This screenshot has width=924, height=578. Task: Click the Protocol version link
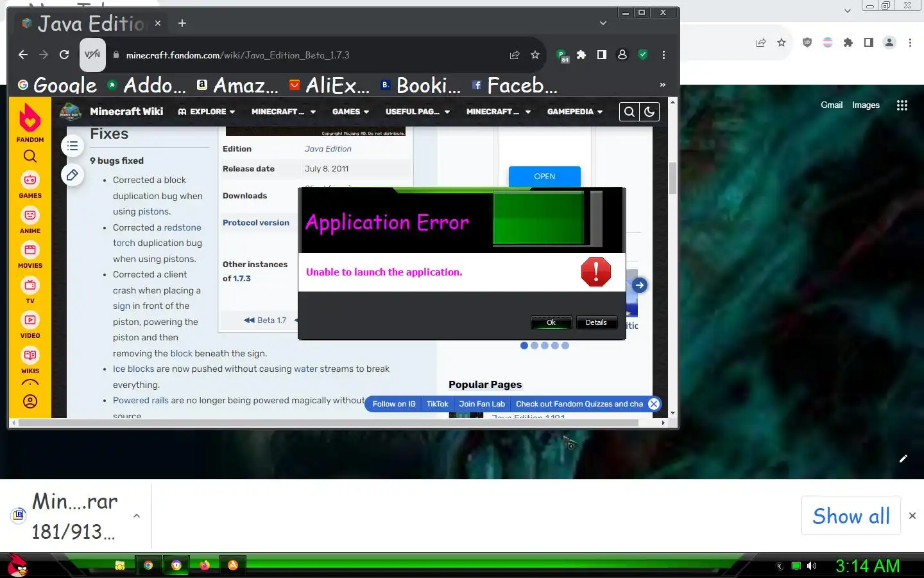256,223
